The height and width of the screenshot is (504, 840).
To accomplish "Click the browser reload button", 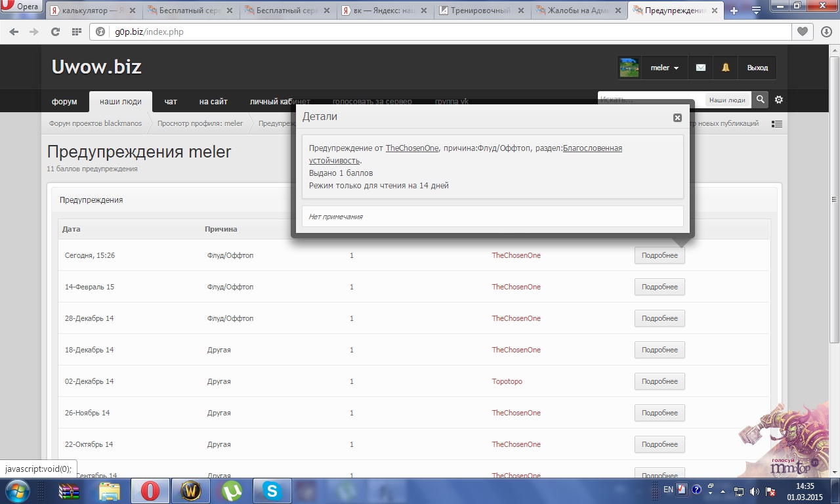I will point(55,31).
